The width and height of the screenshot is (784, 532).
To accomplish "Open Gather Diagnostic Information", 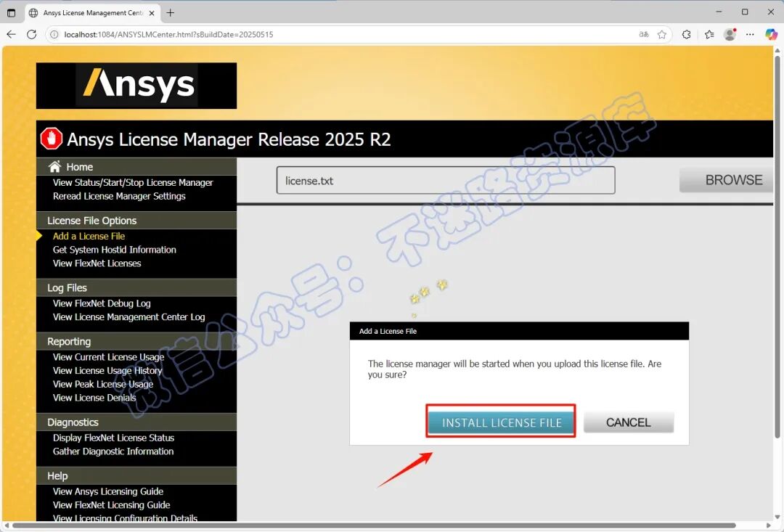I will point(113,451).
